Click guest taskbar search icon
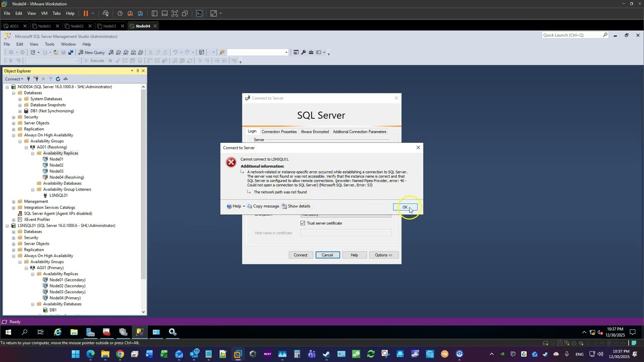This screenshot has width=644, height=362. pyautogui.click(x=24, y=332)
